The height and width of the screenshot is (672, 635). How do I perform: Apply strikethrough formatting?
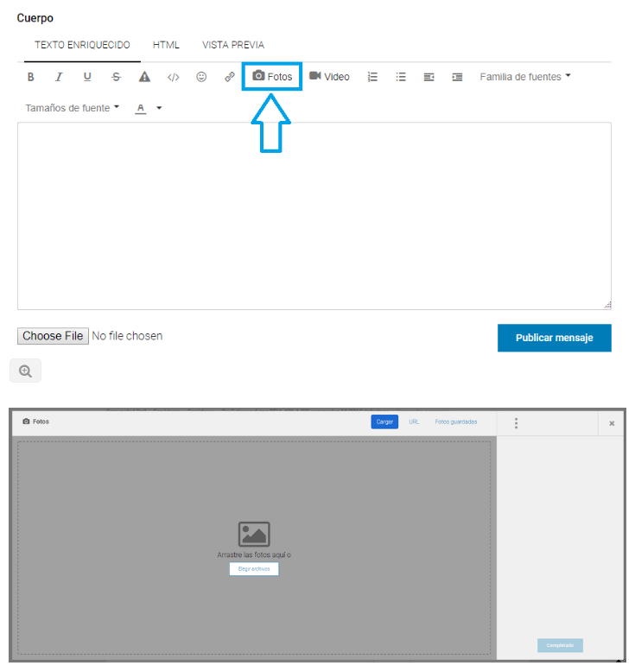pyautogui.click(x=116, y=77)
